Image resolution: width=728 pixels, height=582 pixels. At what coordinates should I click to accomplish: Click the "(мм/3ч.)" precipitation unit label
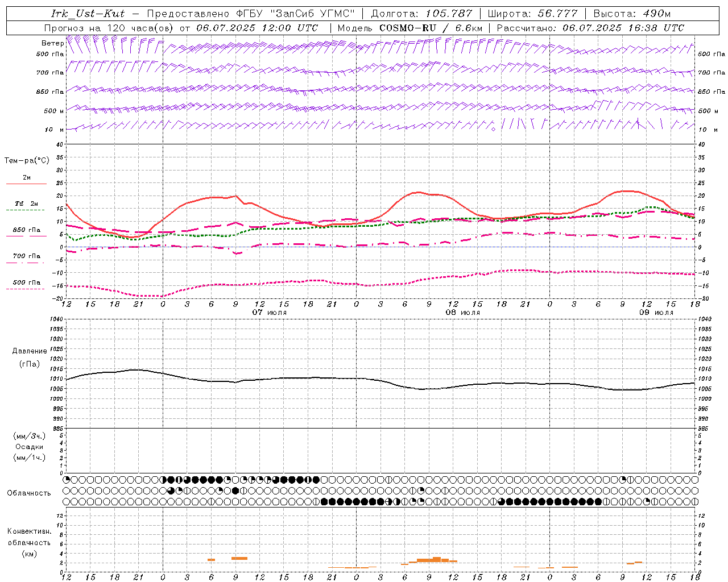point(30,436)
